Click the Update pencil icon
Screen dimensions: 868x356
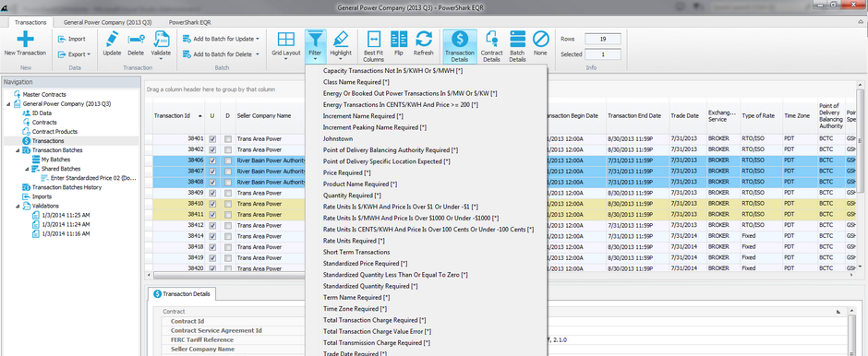(x=112, y=40)
